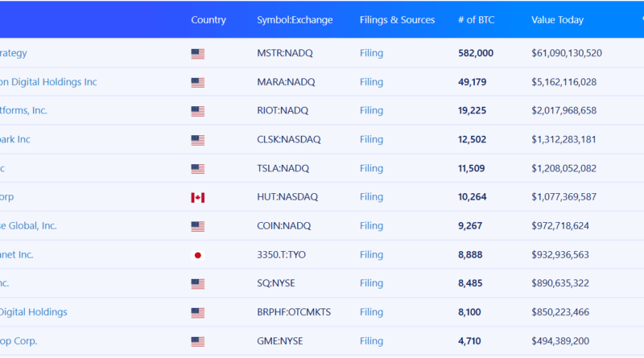Click the value $2,017,968,658
Image resolution: width=644 pixels, height=358 pixels.
(x=564, y=110)
